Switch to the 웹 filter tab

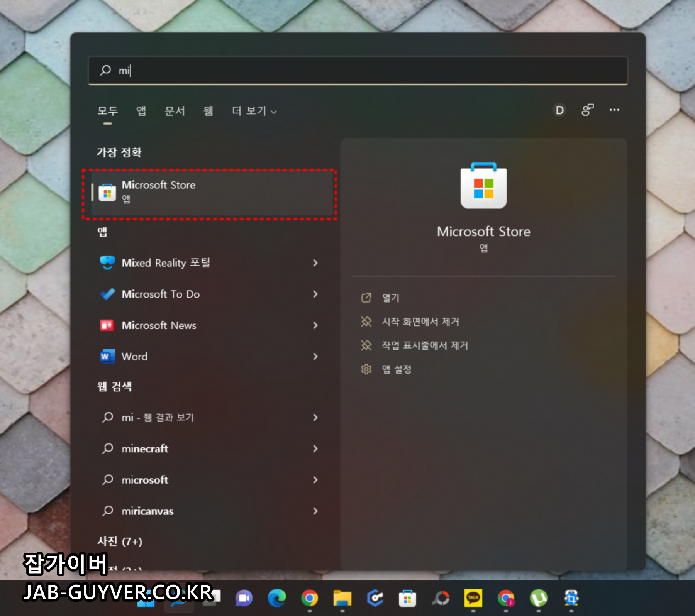[208, 111]
